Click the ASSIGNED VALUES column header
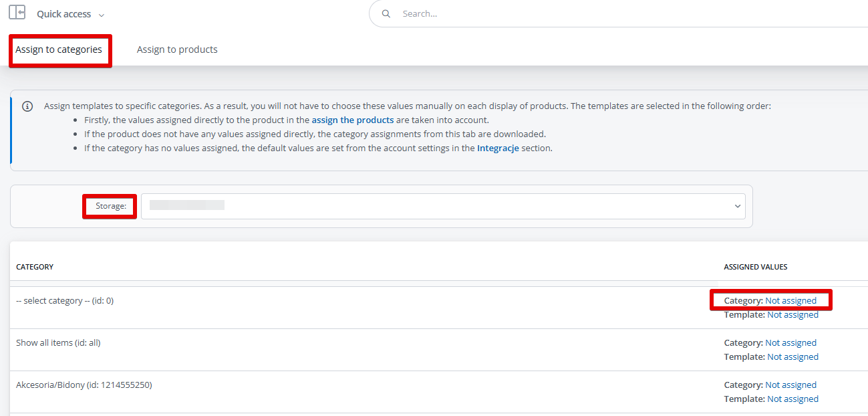 755,267
